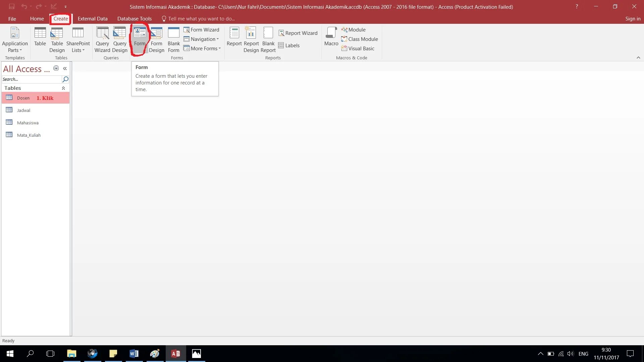Switch to the External Data tab
644x362 pixels.
pos(93,19)
